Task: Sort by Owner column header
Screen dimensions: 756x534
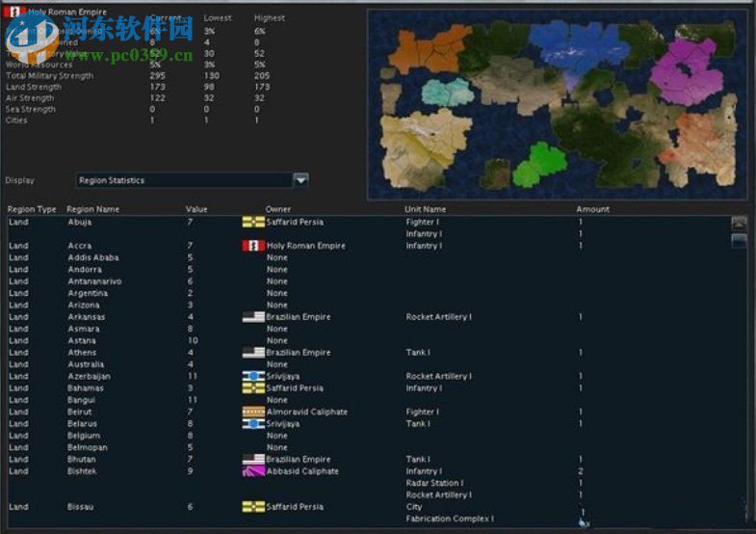Action: coord(278,209)
